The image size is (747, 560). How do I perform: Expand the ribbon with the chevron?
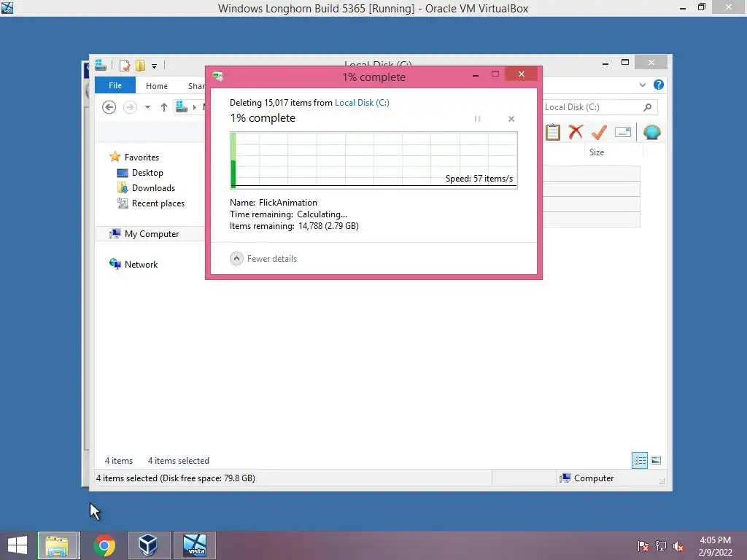[x=643, y=85]
